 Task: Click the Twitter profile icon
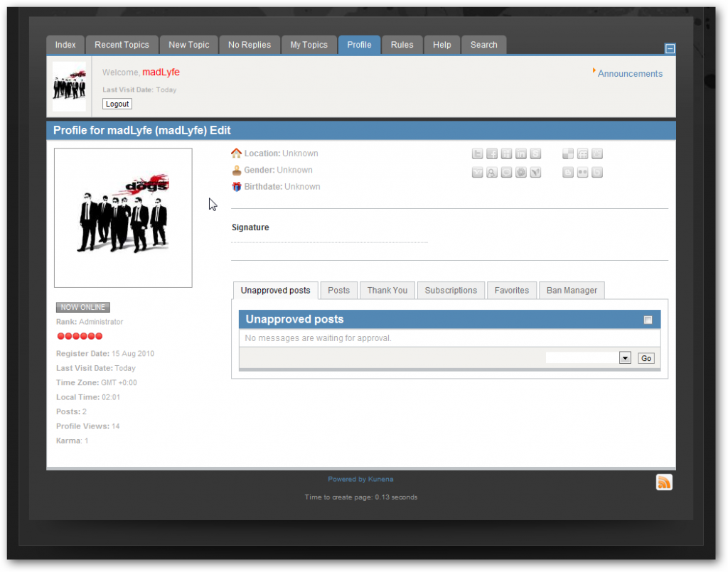tap(478, 154)
